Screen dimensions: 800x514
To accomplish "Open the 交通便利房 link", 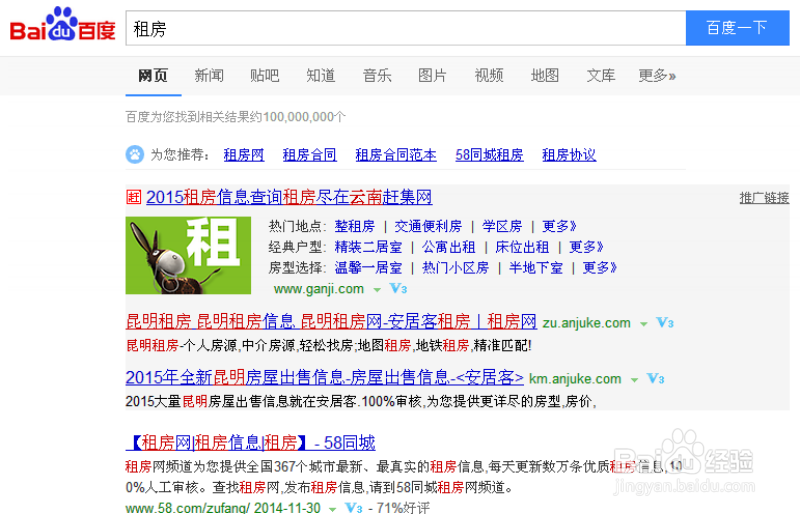I will pos(428,226).
